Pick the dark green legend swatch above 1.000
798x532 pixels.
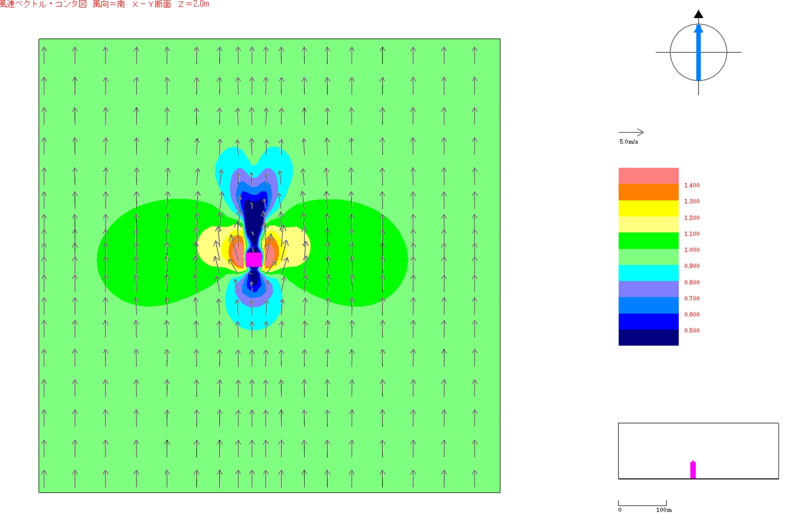(x=648, y=241)
